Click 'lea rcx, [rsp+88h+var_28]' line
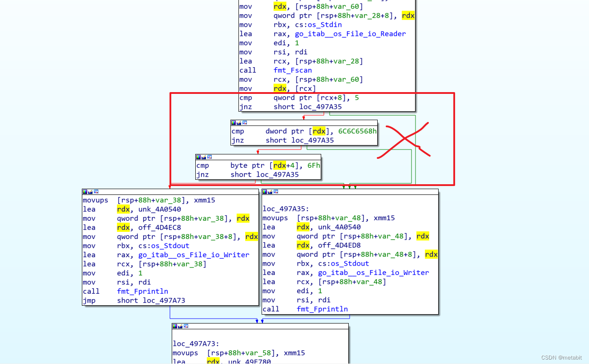 (x=301, y=61)
